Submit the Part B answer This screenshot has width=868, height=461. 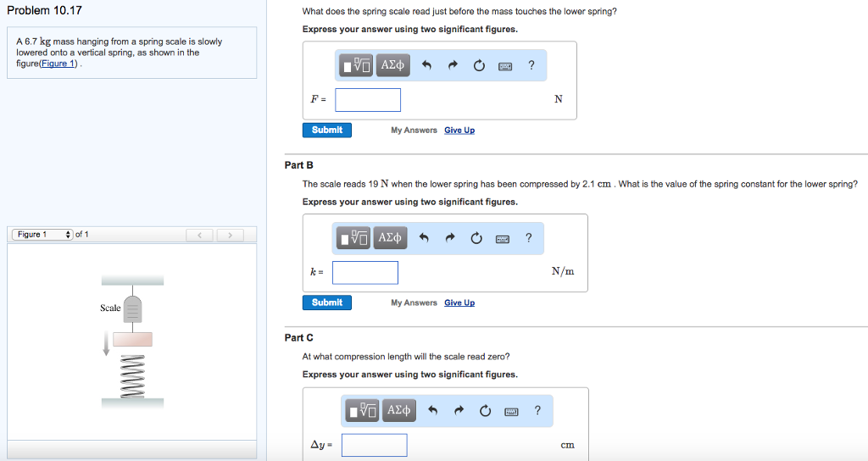point(327,303)
